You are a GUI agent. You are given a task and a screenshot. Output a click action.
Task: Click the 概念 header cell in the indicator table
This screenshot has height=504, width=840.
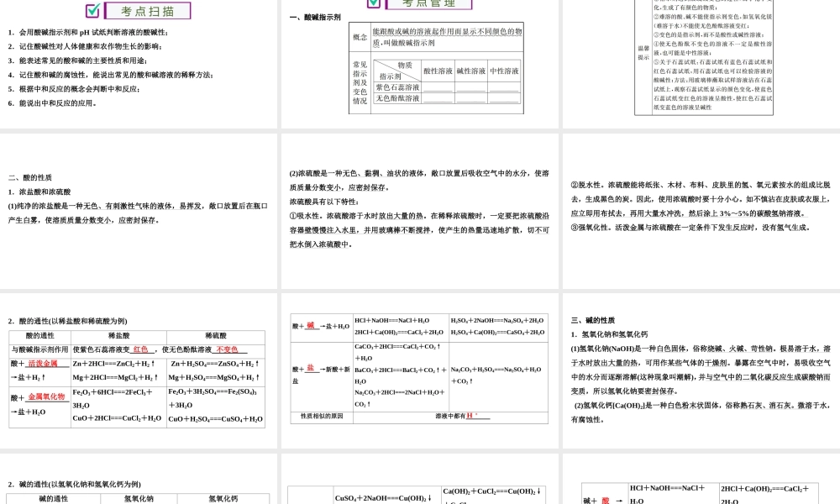360,36
